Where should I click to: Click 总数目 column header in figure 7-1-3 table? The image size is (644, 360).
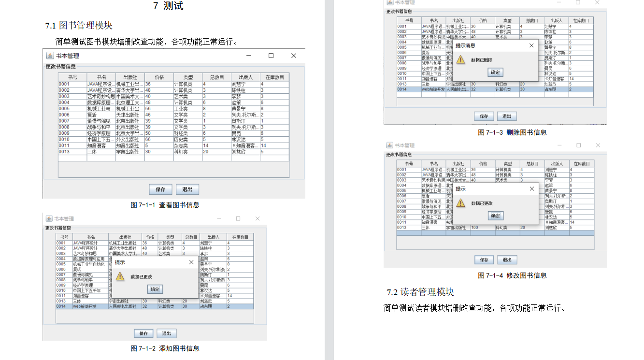[x=531, y=21]
